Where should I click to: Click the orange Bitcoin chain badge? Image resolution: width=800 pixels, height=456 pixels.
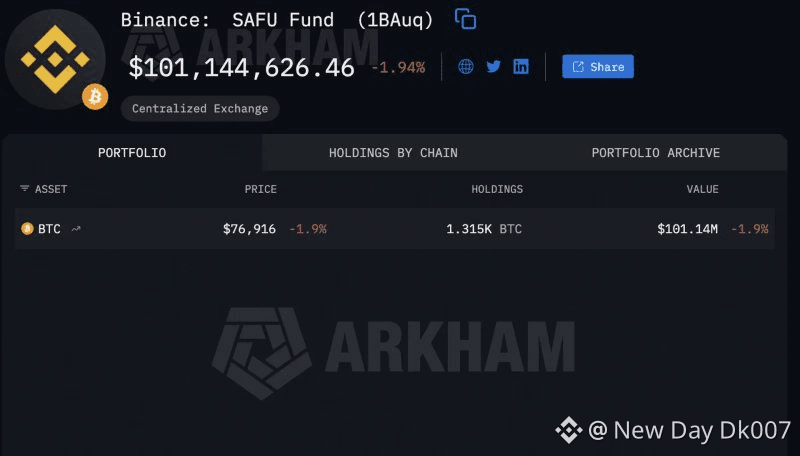(95, 97)
